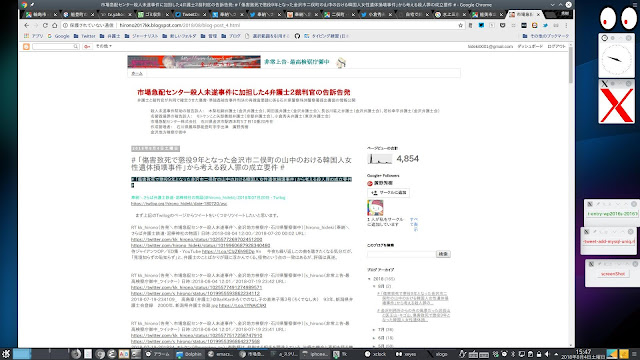Open the ブログ bookmarks folder
The width and height of the screenshot is (640, 360).
click(x=231, y=36)
